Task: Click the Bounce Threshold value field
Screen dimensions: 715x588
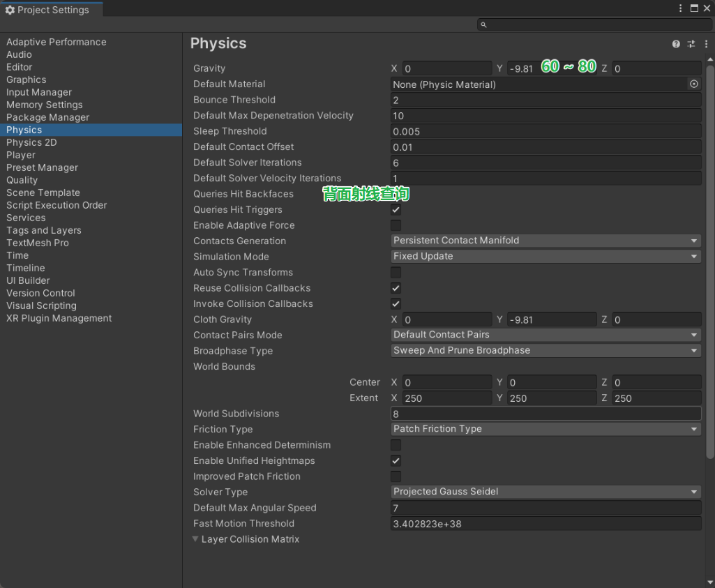Action: [x=545, y=100]
